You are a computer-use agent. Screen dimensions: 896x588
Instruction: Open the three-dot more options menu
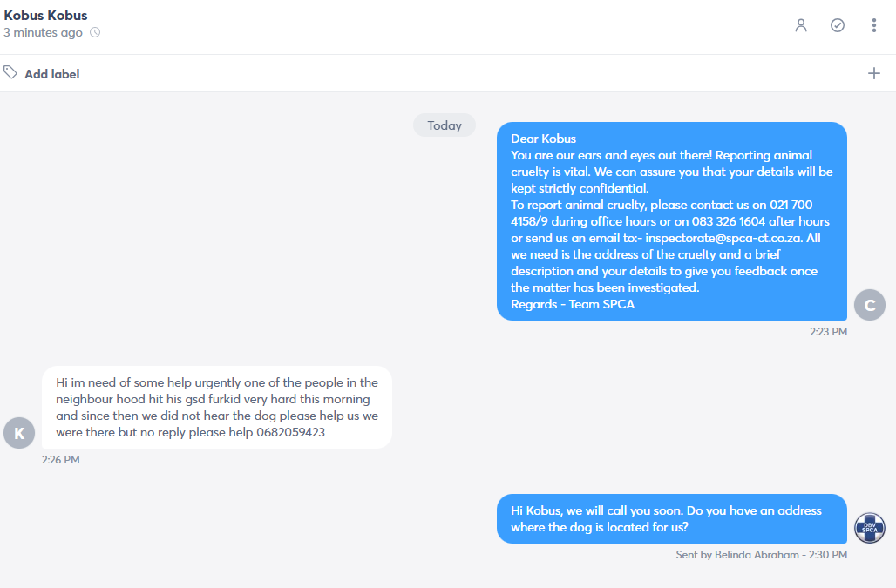[873, 25]
